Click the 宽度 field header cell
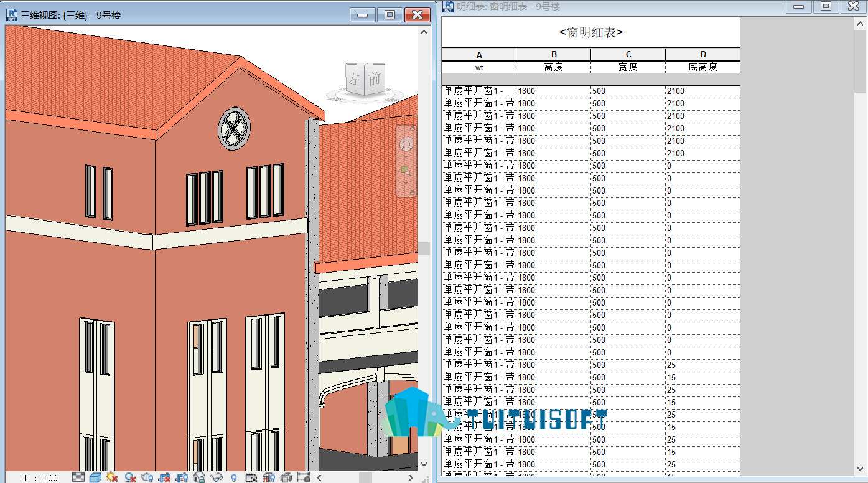The height and width of the screenshot is (483, 868). (628, 67)
